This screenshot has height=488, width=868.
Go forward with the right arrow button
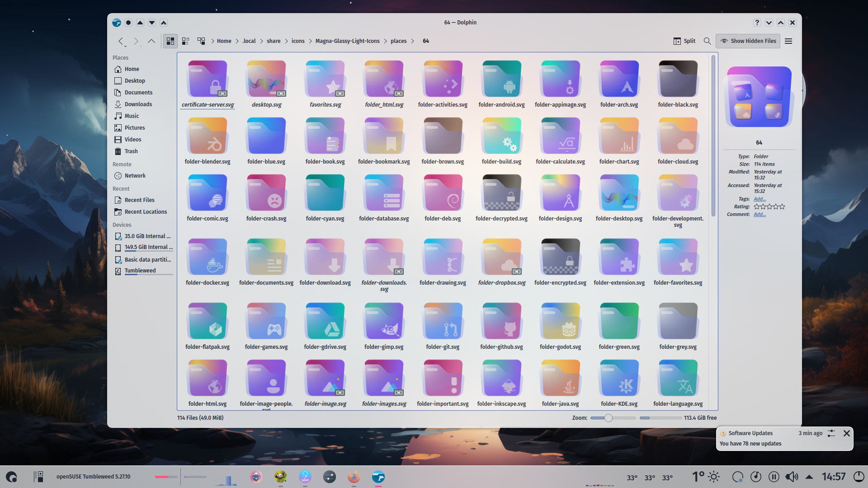point(136,41)
